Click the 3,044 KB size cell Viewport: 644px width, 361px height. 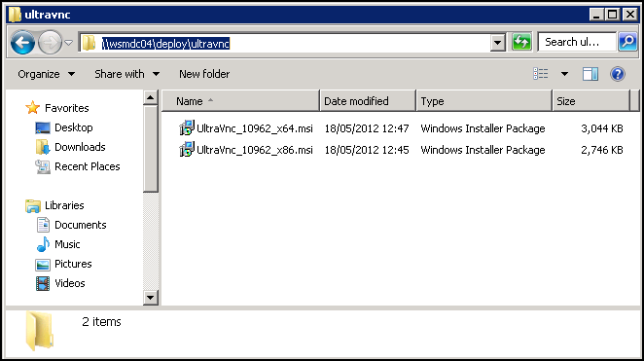tap(602, 128)
